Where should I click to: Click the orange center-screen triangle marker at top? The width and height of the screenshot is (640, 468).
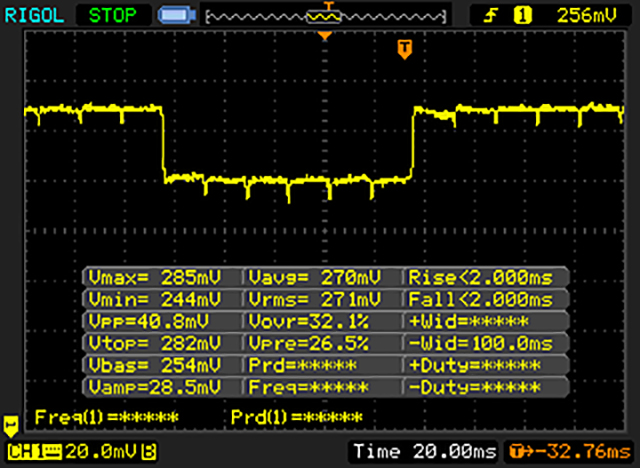[324, 36]
